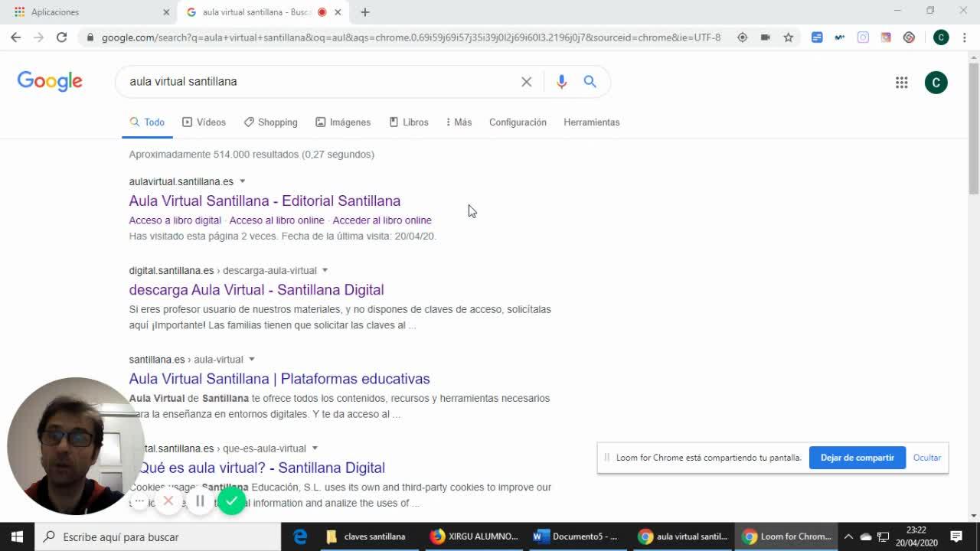Reload the Google results page
This screenshot has height=551, width=980.
point(61,37)
